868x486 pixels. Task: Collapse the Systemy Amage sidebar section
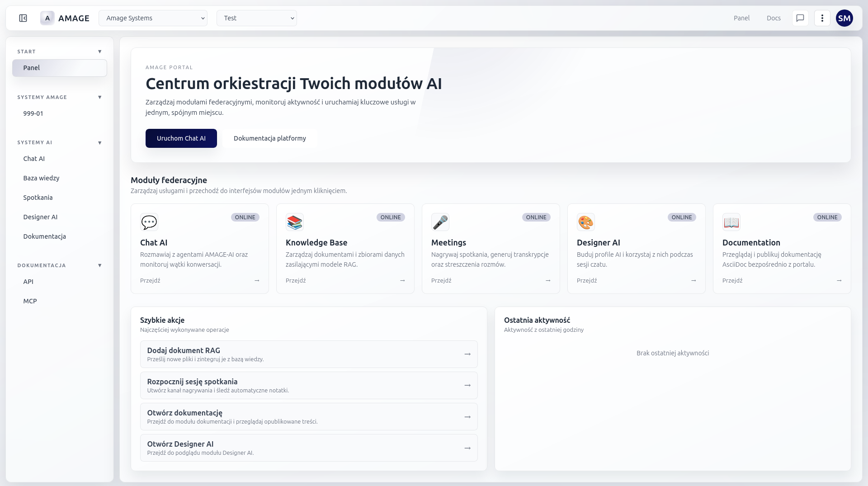click(x=99, y=97)
